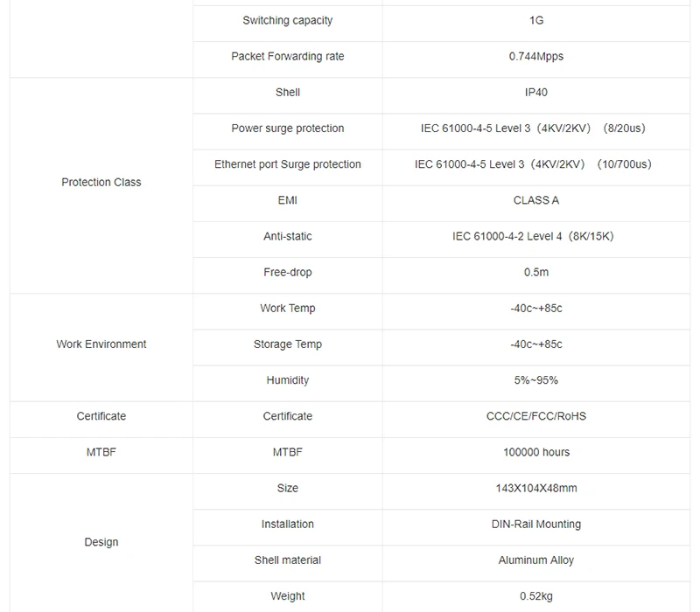Click the 143X104X48mm size value

click(x=535, y=488)
